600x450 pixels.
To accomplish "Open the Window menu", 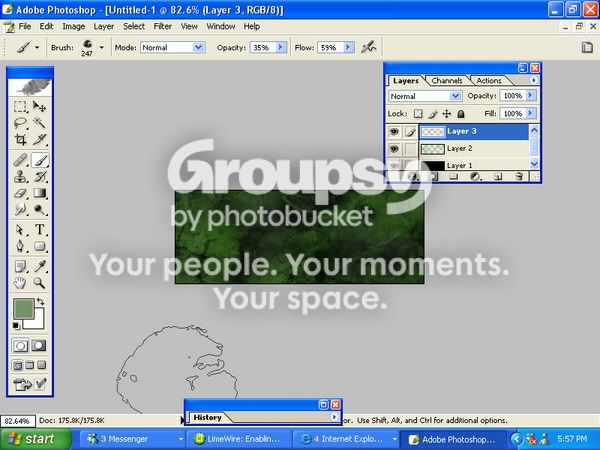I will point(221,26).
